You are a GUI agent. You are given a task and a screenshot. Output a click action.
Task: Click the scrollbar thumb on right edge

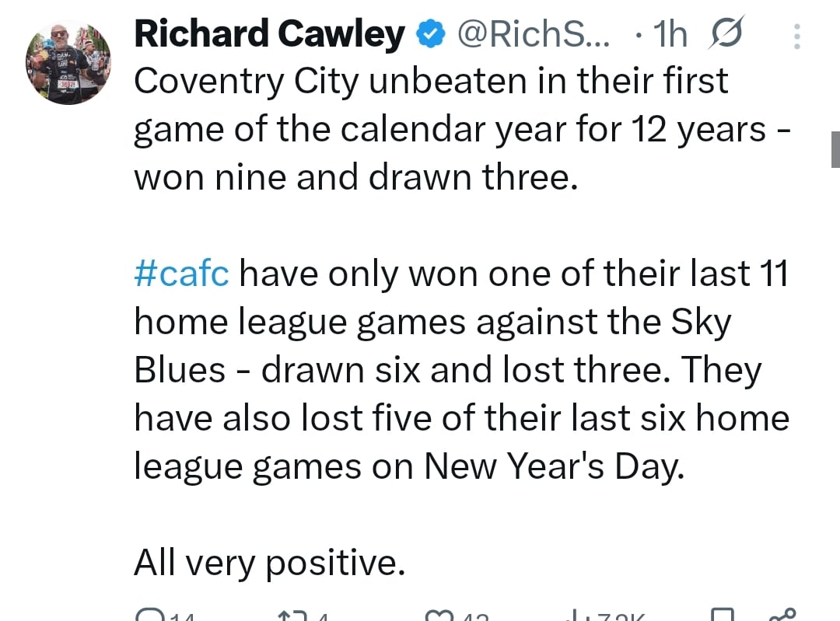(835, 149)
